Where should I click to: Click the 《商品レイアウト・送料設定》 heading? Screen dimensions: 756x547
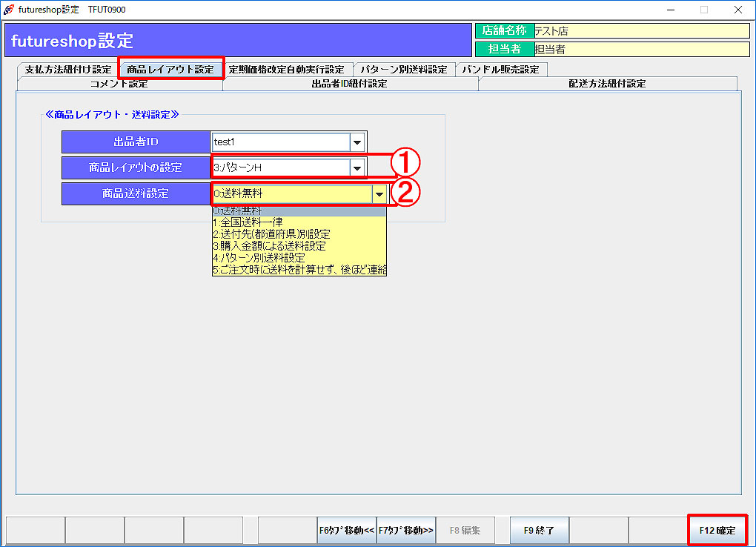[x=112, y=115]
